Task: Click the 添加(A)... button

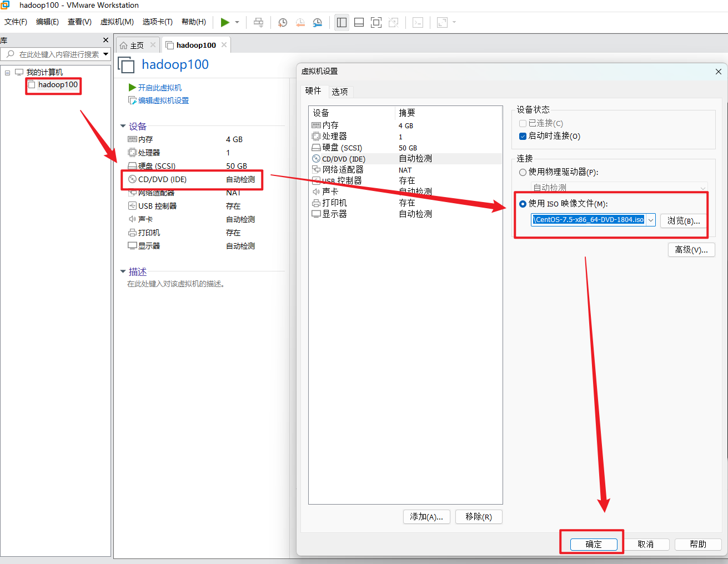Action: coord(426,517)
